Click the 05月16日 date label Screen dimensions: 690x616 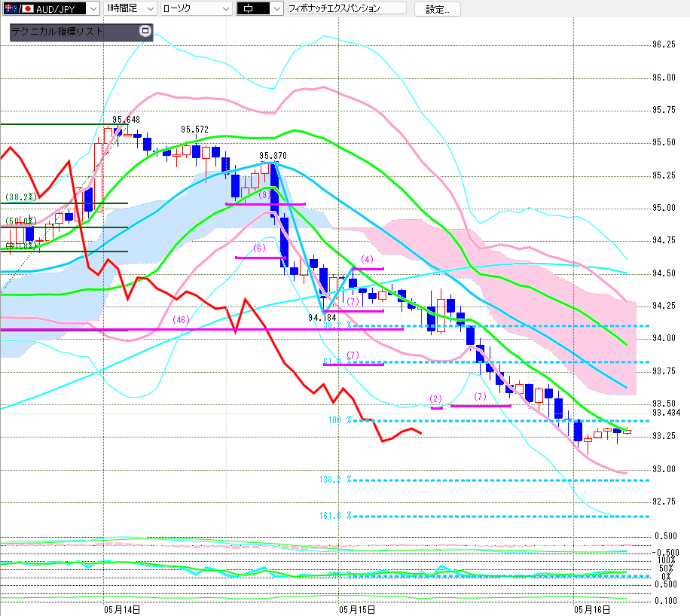click(592, 610)
